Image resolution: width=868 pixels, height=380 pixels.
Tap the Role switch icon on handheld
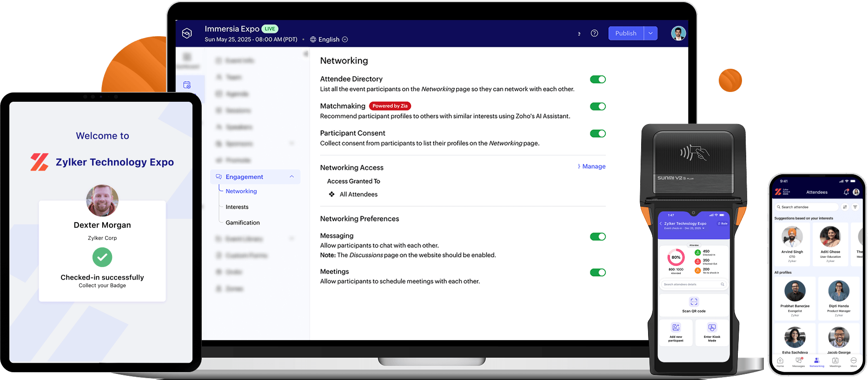click(723, 223)
